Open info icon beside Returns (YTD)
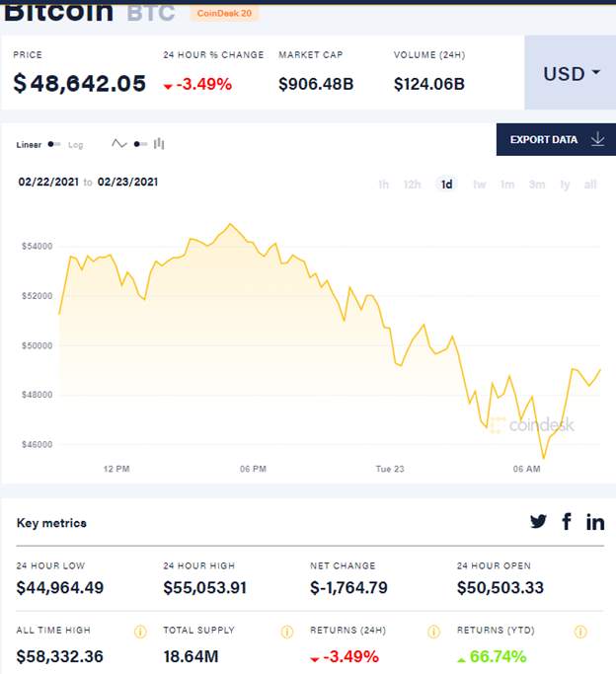Screen dimensions: 616x674 580,632
